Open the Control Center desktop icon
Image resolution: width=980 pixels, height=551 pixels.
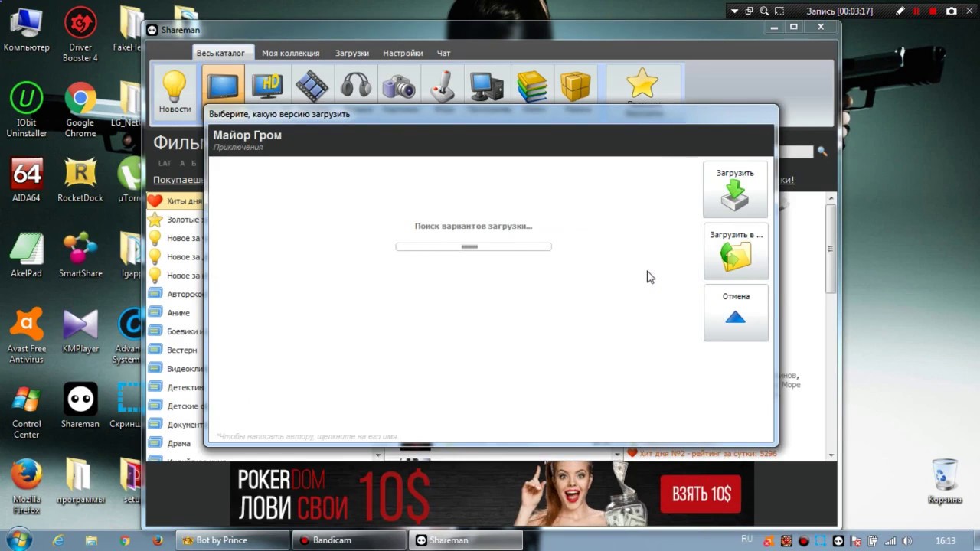pos(26,411)
